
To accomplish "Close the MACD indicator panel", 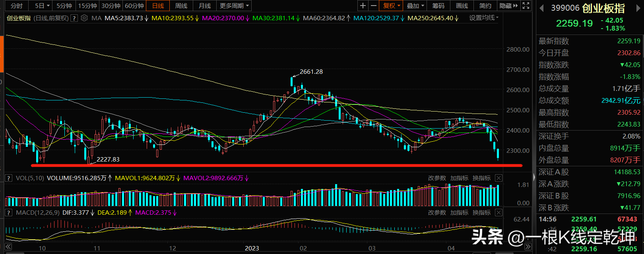I will click(499, 213).
